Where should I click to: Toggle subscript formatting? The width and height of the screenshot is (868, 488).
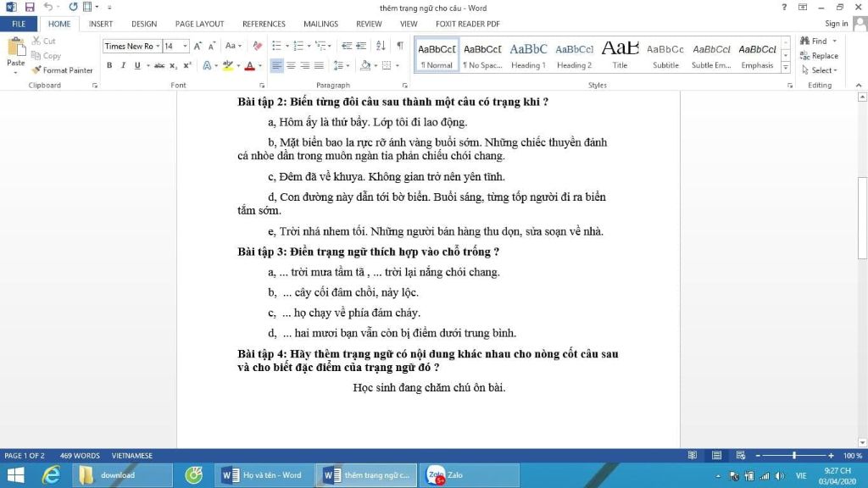point(173,65)
